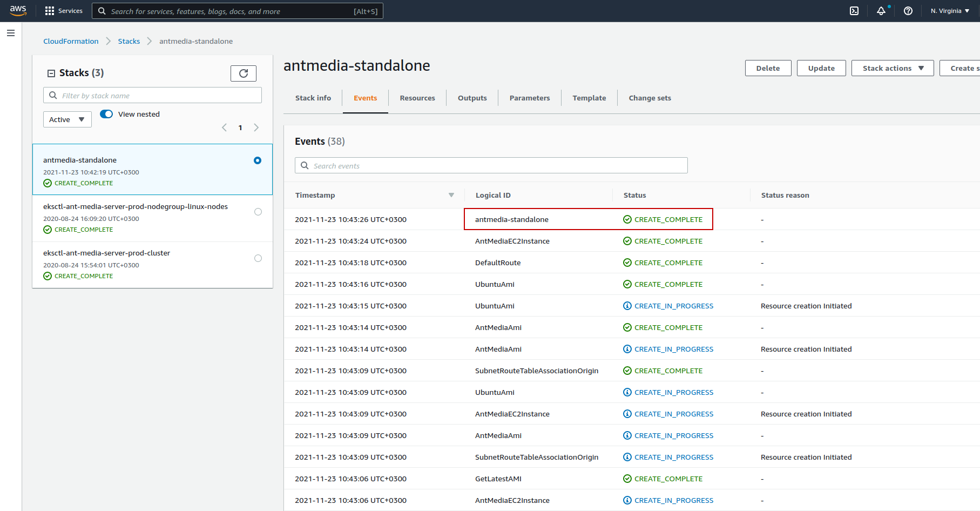980x511 pixels.
Task: Focus the top AWS services search box
Action: coord(238,11)
